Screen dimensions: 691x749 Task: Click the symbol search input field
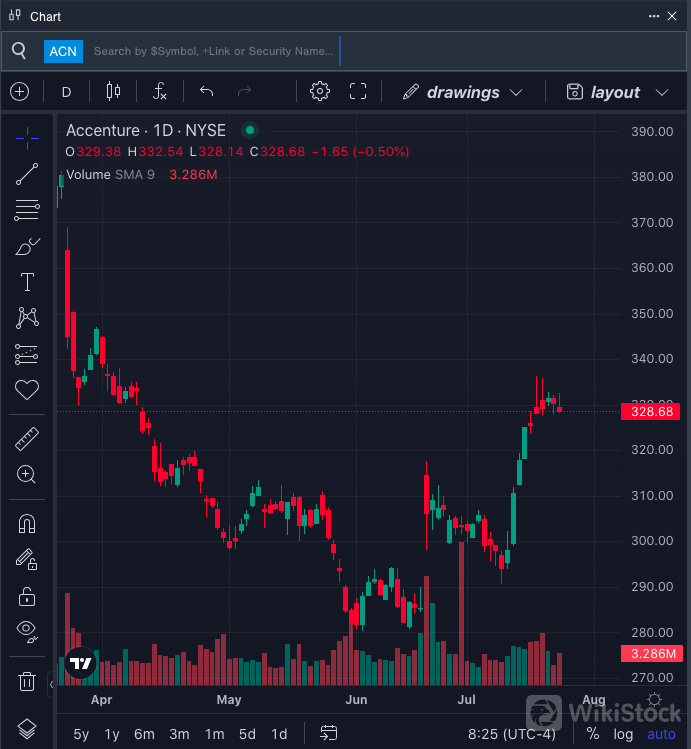click(214, 51)
